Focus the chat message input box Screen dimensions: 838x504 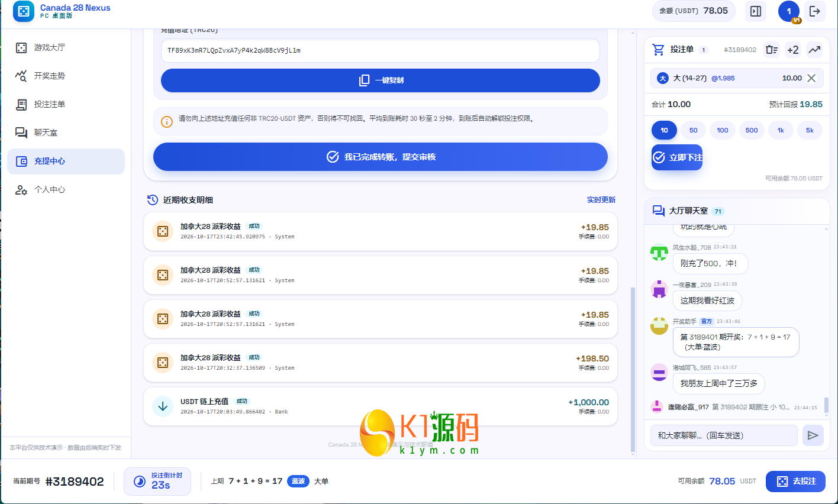click(x=724, y=435)
